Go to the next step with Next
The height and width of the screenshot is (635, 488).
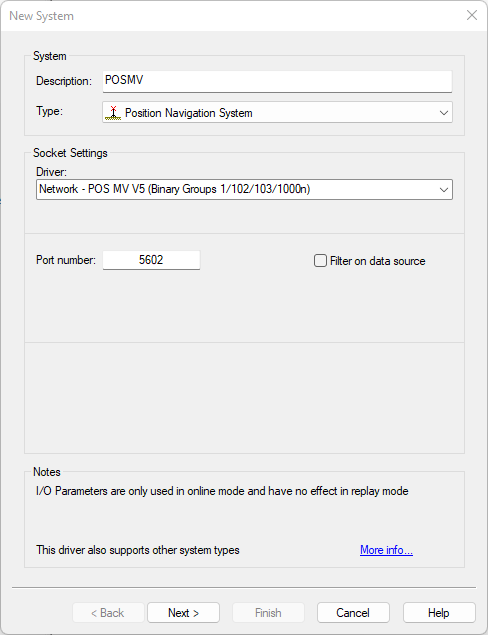click(x=183, y=613)
